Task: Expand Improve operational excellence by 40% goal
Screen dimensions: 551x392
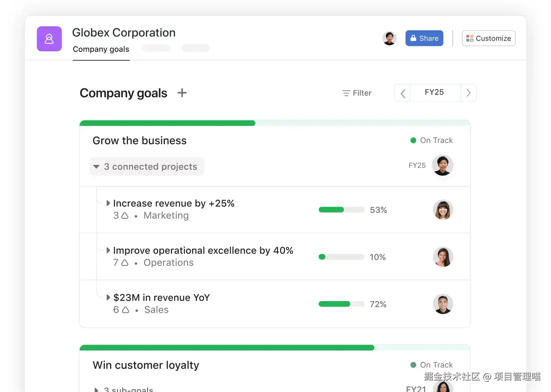Action: 108,250
